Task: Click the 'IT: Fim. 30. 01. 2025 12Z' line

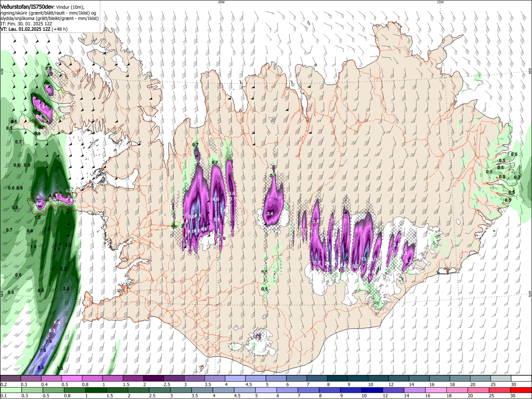Action: tap(26, 24)
